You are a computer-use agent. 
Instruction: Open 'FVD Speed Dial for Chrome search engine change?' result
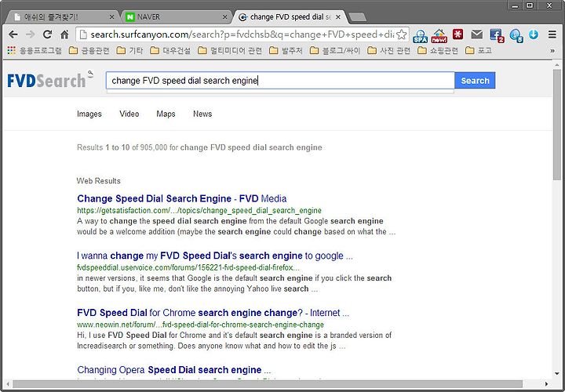coord(213,313)
